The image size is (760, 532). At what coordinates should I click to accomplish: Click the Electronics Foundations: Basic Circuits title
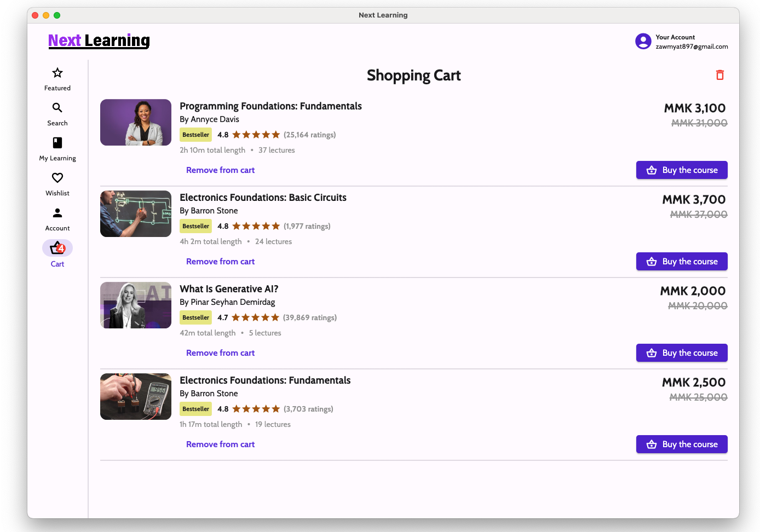[x=263, y=198]
